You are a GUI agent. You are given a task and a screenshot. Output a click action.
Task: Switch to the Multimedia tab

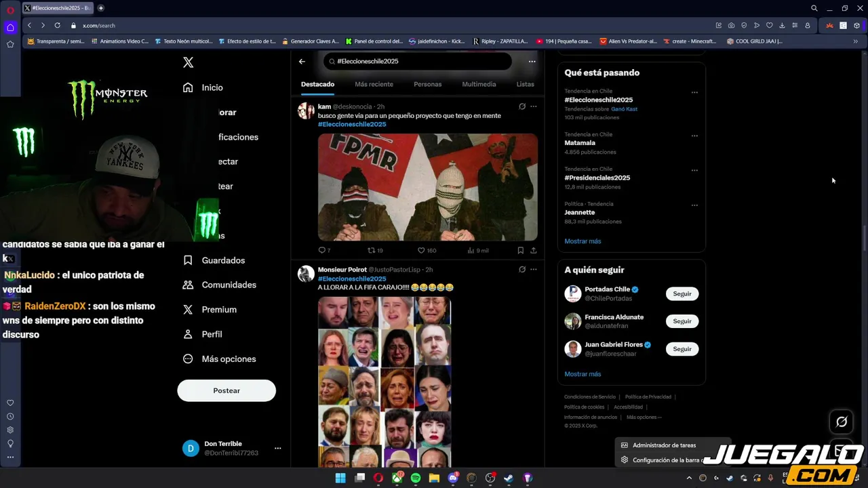479,84
